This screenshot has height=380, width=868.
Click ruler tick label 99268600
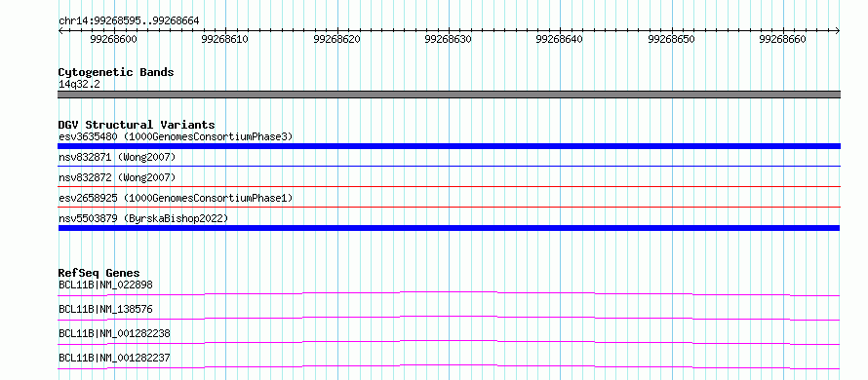click(x=113, y=40)
